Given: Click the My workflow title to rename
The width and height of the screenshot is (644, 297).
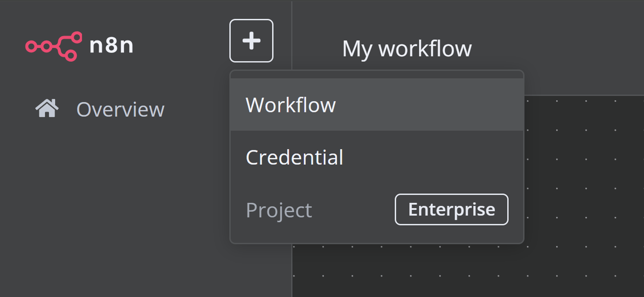Looking at the screenshot, I should 407,48.
